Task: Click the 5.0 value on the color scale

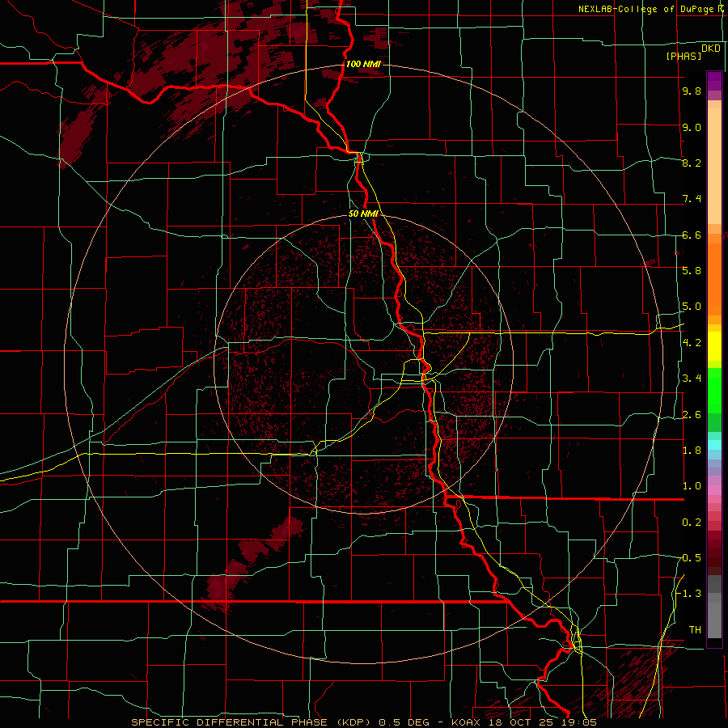Action: tap(692, 307)
